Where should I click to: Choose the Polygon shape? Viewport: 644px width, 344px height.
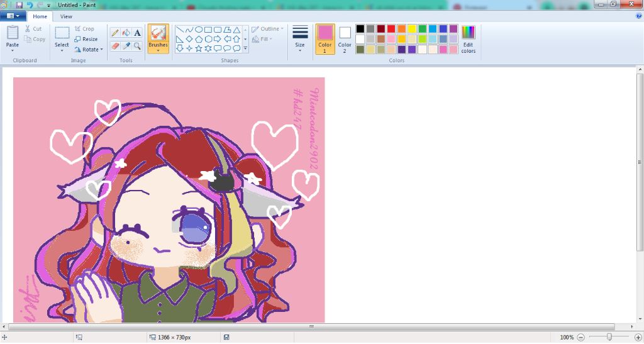(226, 30)
